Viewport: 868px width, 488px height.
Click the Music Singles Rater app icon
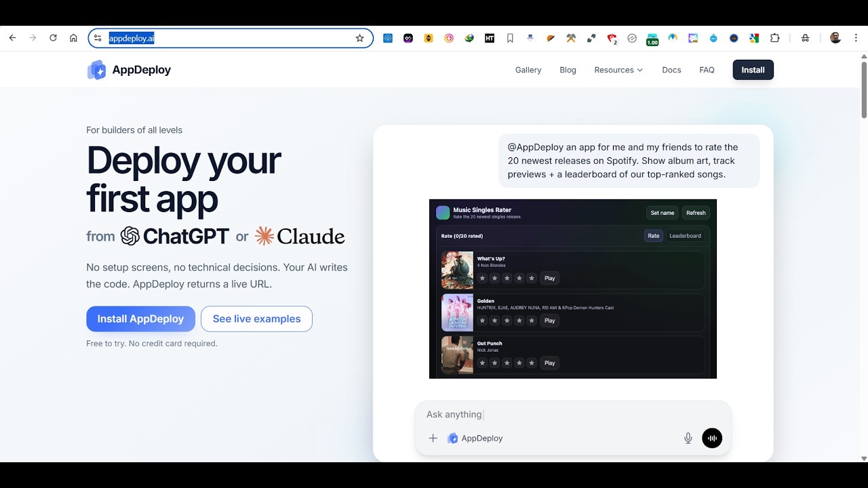(x=443, y=213)
